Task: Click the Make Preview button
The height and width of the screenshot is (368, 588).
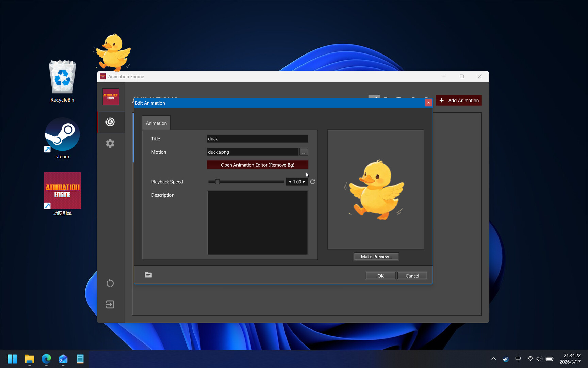Action: (376, 256)
